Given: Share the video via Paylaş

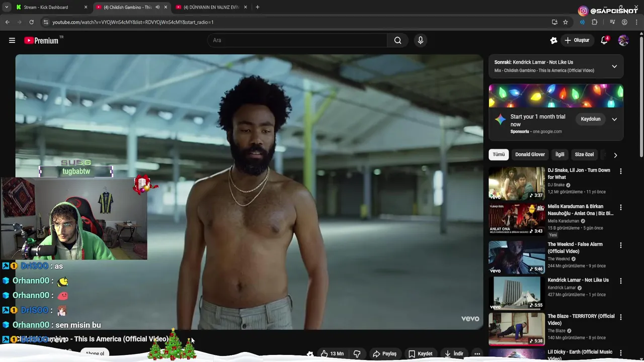Looking at the screenshot, I should click(x=384, y=353).
